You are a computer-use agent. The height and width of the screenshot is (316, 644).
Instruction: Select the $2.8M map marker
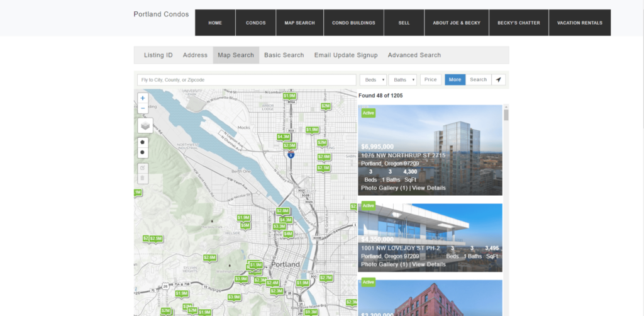(x=282, y=211)
